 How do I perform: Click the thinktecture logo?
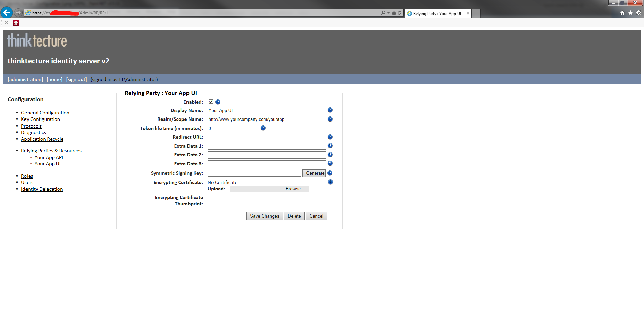pos(37,41)
